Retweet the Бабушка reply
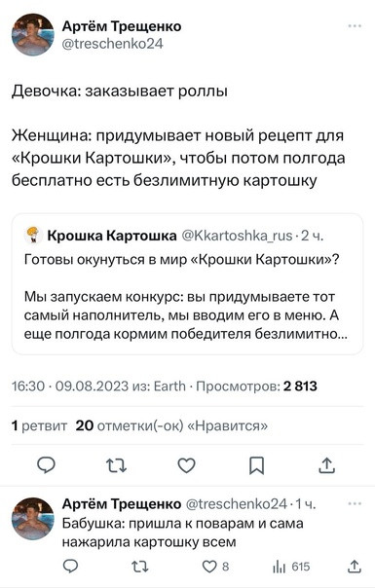The height and width of the screenshot is (588, 375). (x=140, y=567)
